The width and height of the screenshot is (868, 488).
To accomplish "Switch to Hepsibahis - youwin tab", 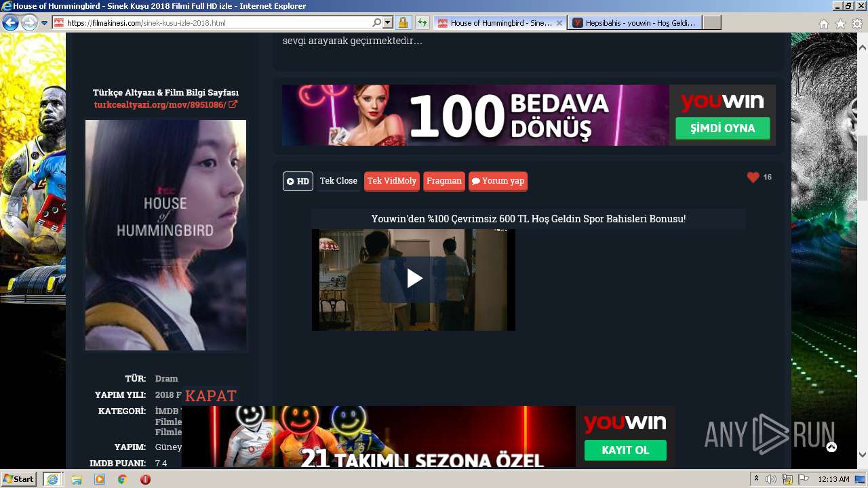I will pyautogui.click(x=635, y=23).
